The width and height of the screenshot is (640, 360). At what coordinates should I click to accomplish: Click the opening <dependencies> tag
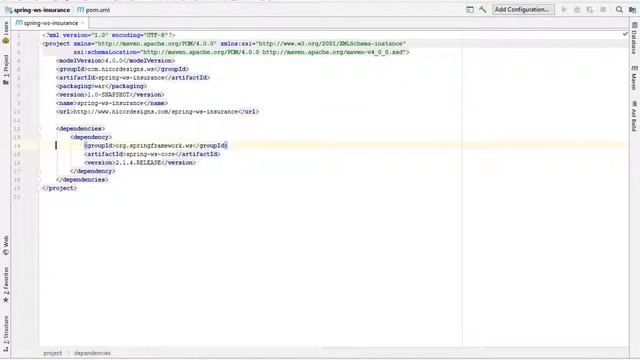coord(80,129)
